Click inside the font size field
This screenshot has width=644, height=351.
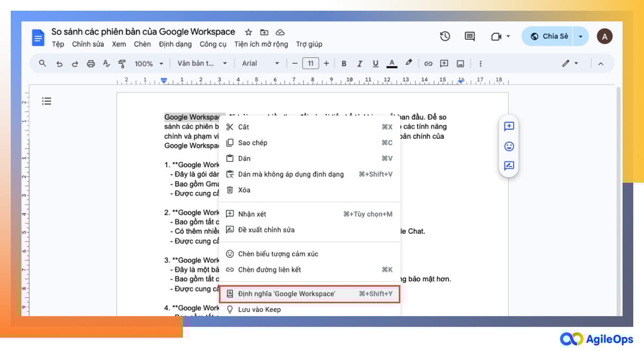pos(310,63)
